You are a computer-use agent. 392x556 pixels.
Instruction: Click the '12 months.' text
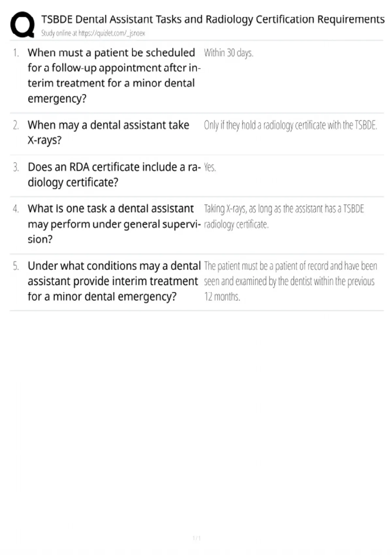(222, 297)
